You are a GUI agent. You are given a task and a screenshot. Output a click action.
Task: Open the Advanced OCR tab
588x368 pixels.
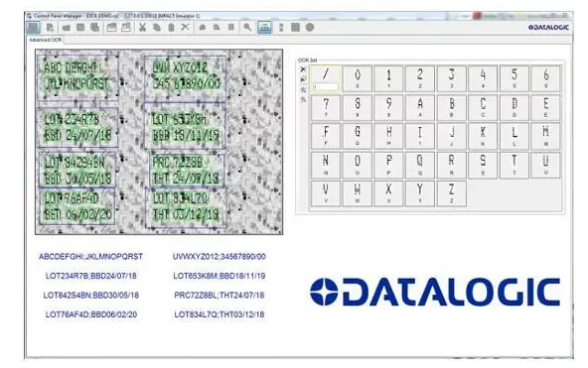pos(45,40)
